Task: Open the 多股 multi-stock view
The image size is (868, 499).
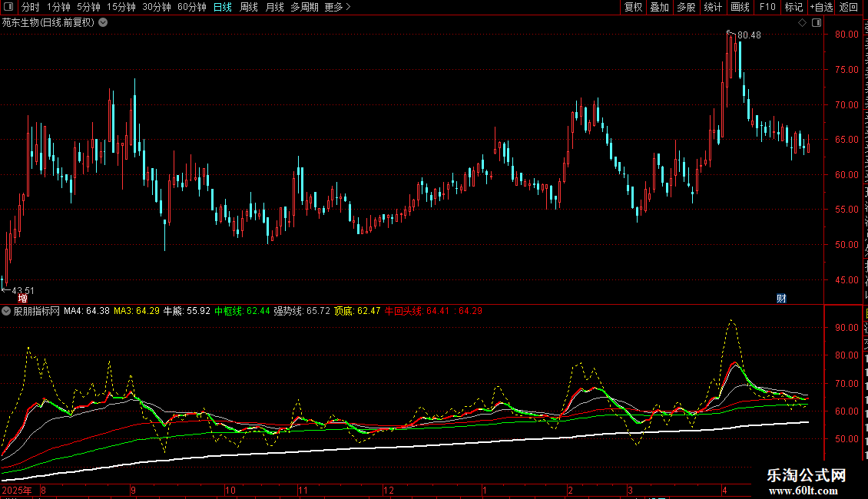Action: [x=686, y=7]
